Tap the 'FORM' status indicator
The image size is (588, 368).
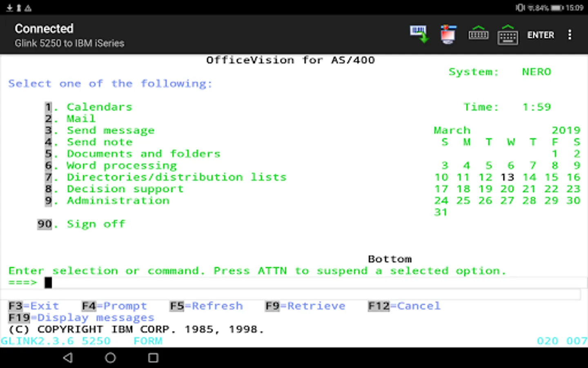pos(148,341)
